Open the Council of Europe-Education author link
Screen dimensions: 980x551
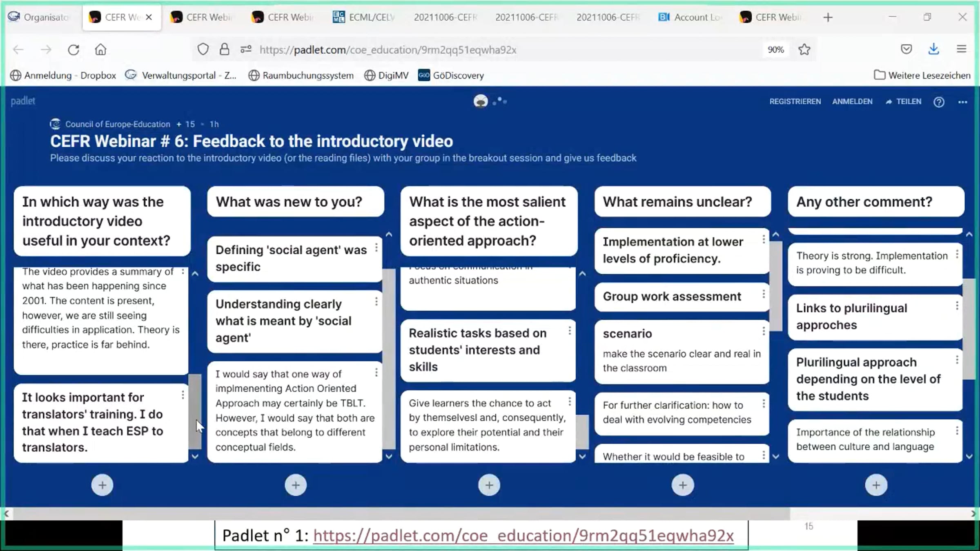click(118, 124)
